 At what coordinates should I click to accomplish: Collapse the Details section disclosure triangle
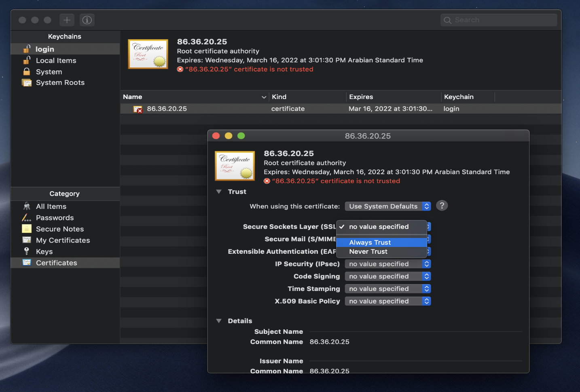pos(219,321)
